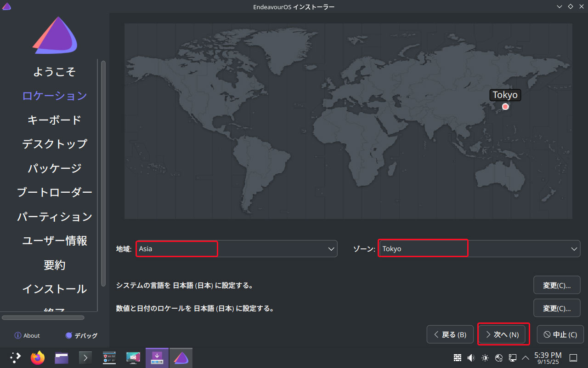Maximize the installer window

point(570,6)
